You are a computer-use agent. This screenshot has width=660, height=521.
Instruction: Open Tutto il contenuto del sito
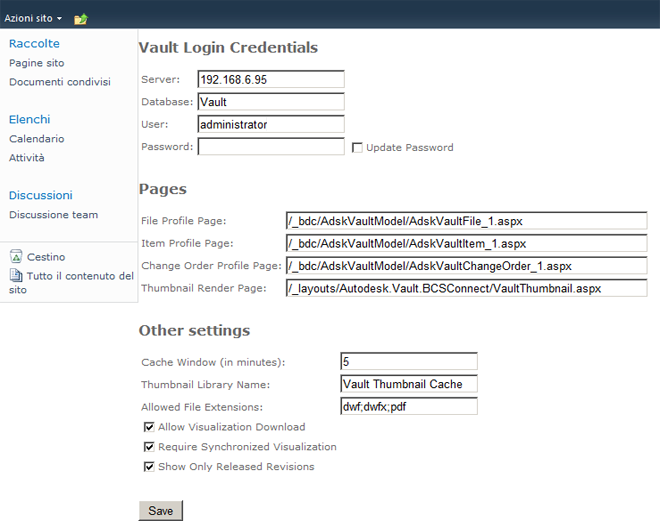72,282
